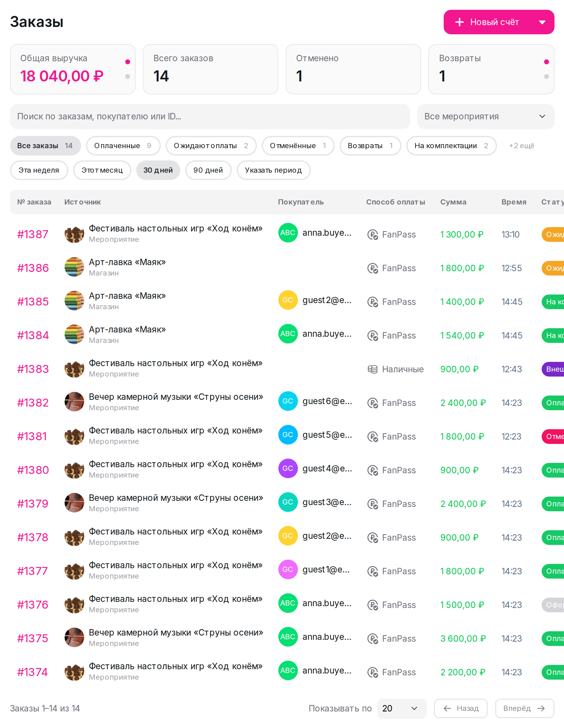Choose the Эта неделя period
This screenshot has height=728, width=564.
click(39, 170)
